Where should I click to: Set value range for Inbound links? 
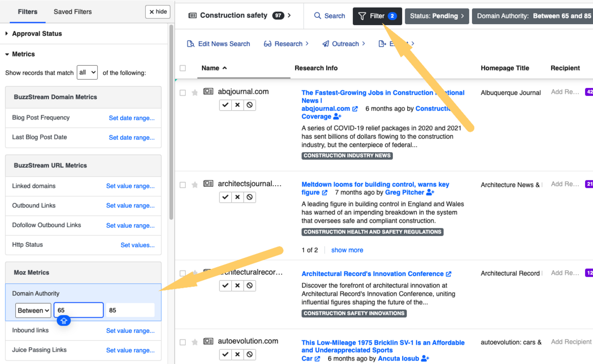pyautogui.click(x=130, y=331)
